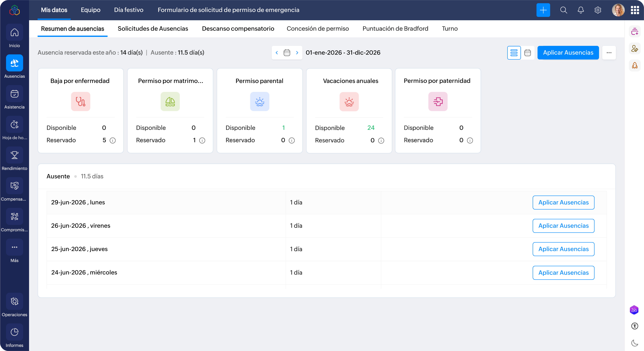Click the Permiso por paternidad medical icon
644x351 pixels.
click(438, 102)
